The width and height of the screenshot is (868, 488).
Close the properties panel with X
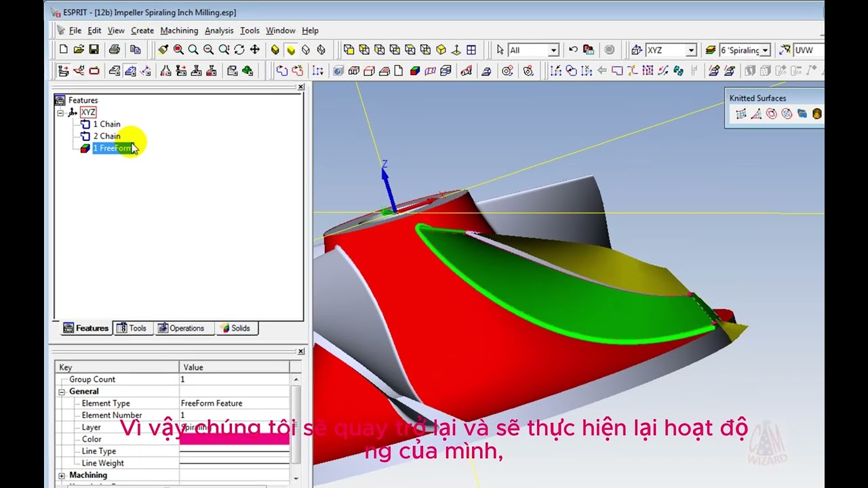coord(301,351)
